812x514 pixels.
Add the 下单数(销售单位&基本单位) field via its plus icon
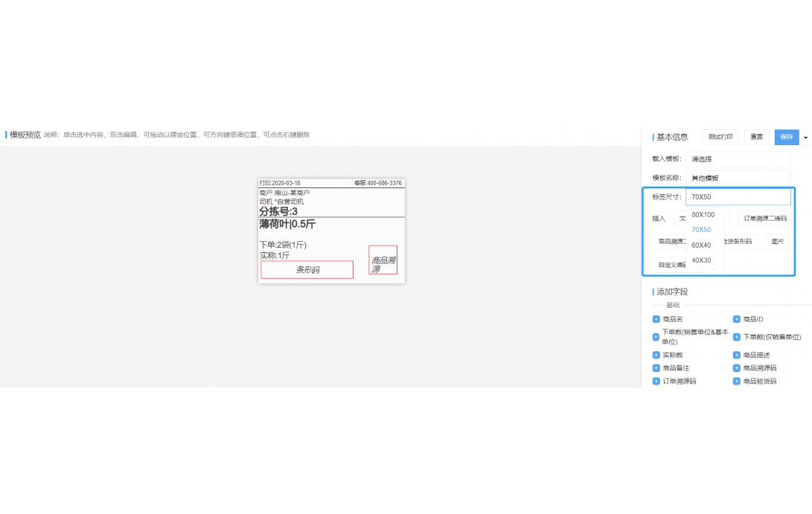click(x=656, y=337)
